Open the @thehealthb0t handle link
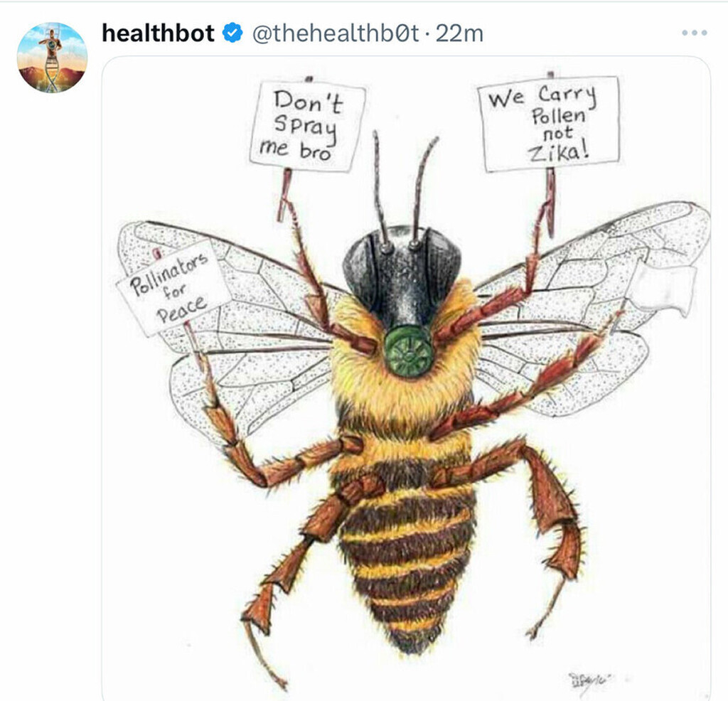728x701 pixels. [336, 33]
